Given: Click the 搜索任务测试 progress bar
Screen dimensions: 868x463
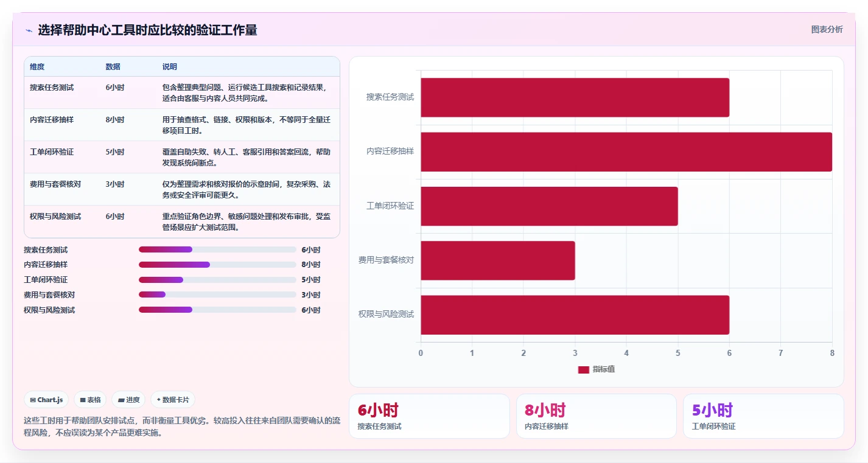Looking at the screenshot, I should click(217, 249).
